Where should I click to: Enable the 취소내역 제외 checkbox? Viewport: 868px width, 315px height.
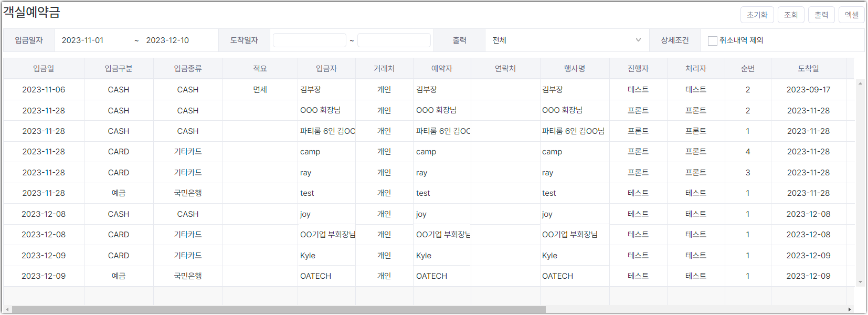(713, 40)
